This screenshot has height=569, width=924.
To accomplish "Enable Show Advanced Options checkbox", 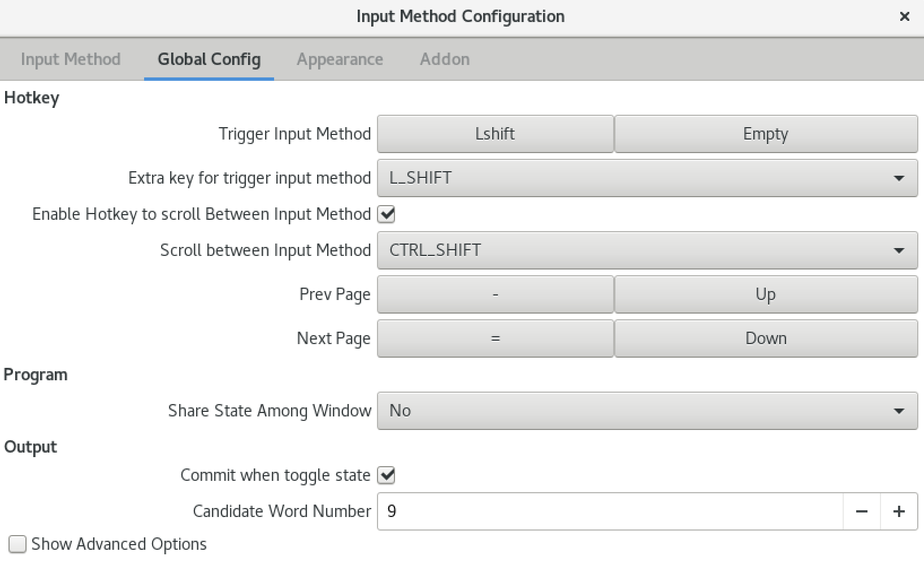I will tap(18, 544).
